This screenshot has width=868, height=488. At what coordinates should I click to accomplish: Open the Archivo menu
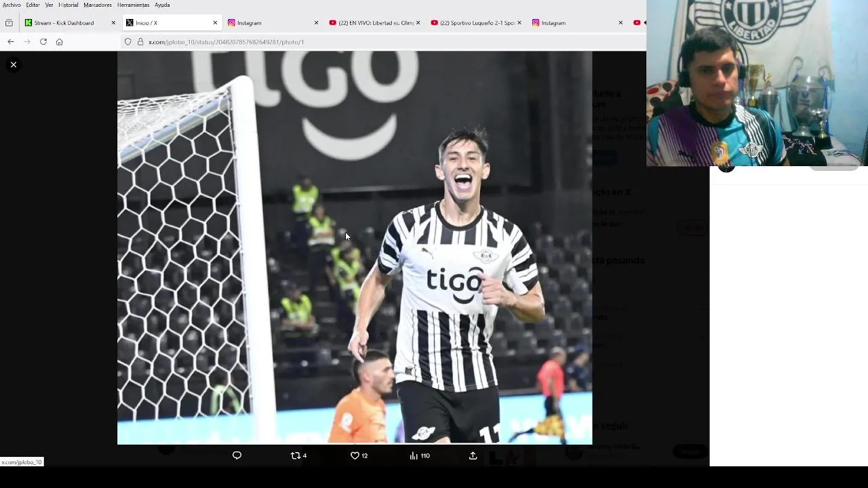(x=12, y=5)
